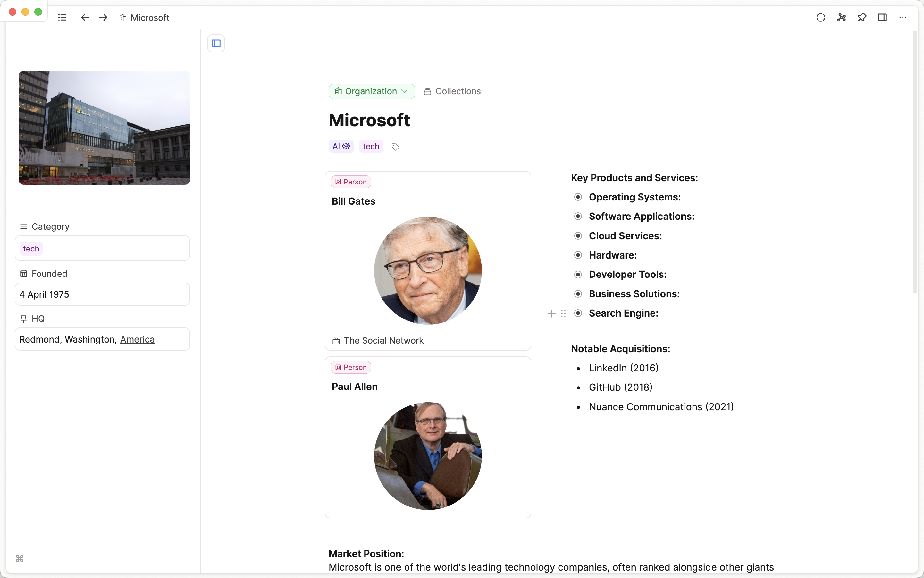Click the AI tag
924x578 pixels.
[341, 146]
